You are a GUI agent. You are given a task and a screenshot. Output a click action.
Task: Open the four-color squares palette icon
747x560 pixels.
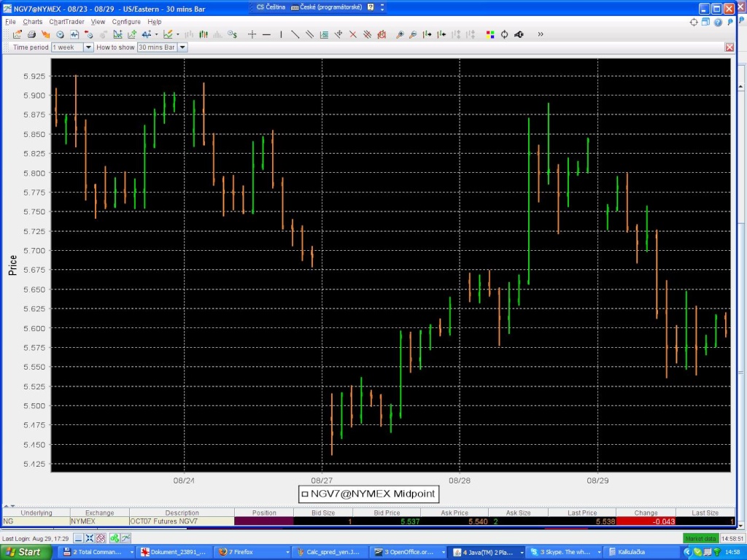489,34
